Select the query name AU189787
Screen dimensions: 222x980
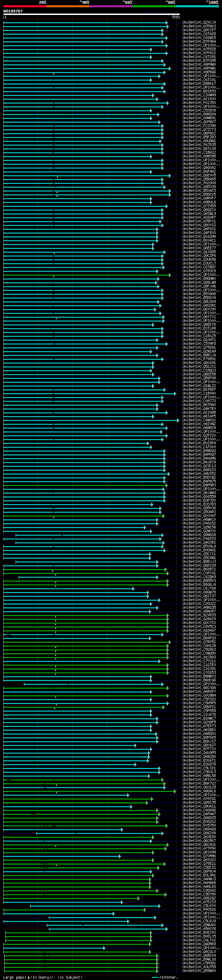click(x=13, y=11)
